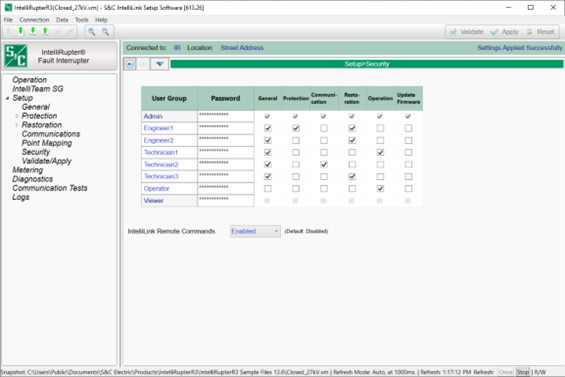Toggle Technician1 Operation checkbox
The image size is (565, 377).
[380, 152]
